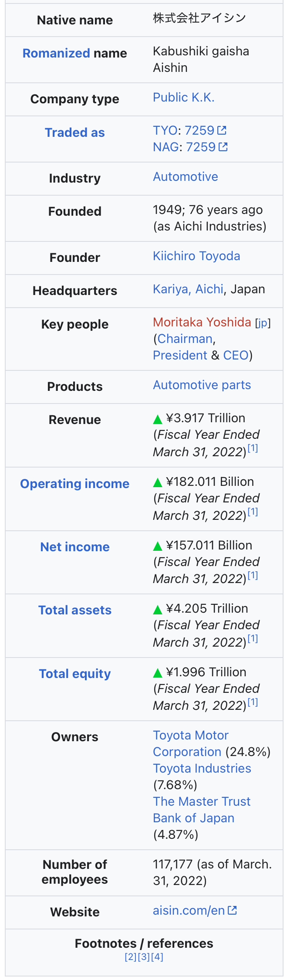Click footnote reference [3] under Footnotes
This screenshot has height=980, width=304.
click(144, 957)
